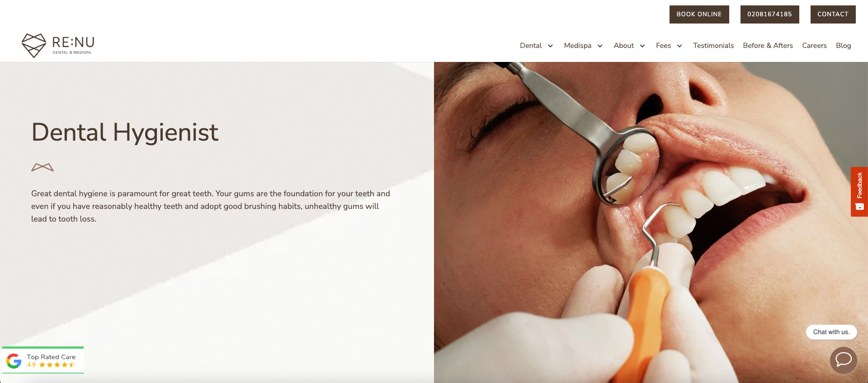Call the 02081674185 phone button
This screenshot has height=383, width=868.
[769, 14]
